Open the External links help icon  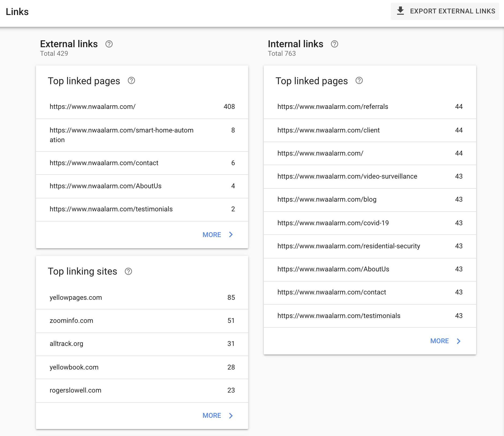click(x=109, y=44)
